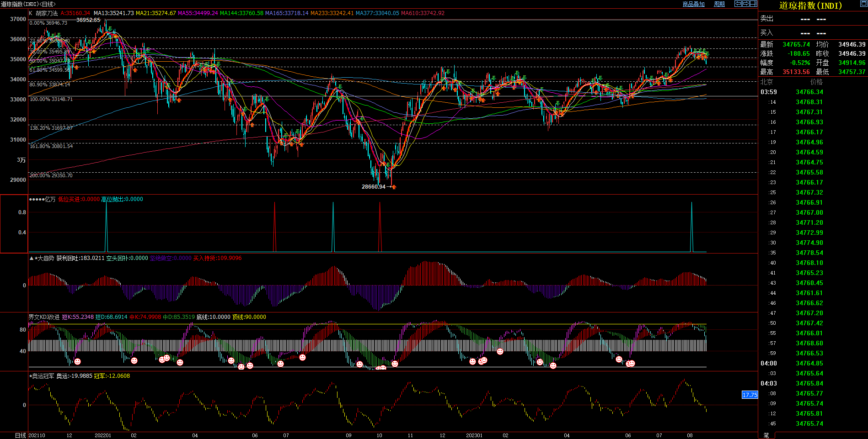Click the leftmost smiley face KD signal
This screenshot has width=868, height=439.
(x=78, y=361)
